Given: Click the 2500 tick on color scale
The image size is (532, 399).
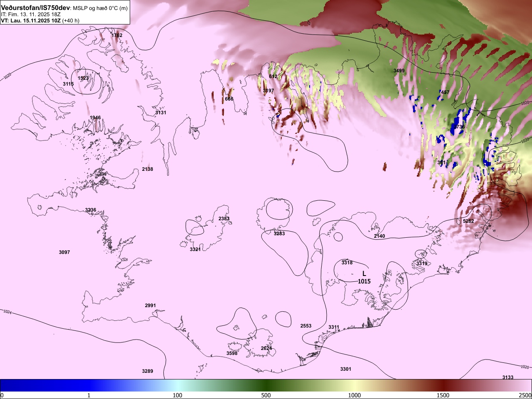Looking at the screenshot, I should (525, 395).
